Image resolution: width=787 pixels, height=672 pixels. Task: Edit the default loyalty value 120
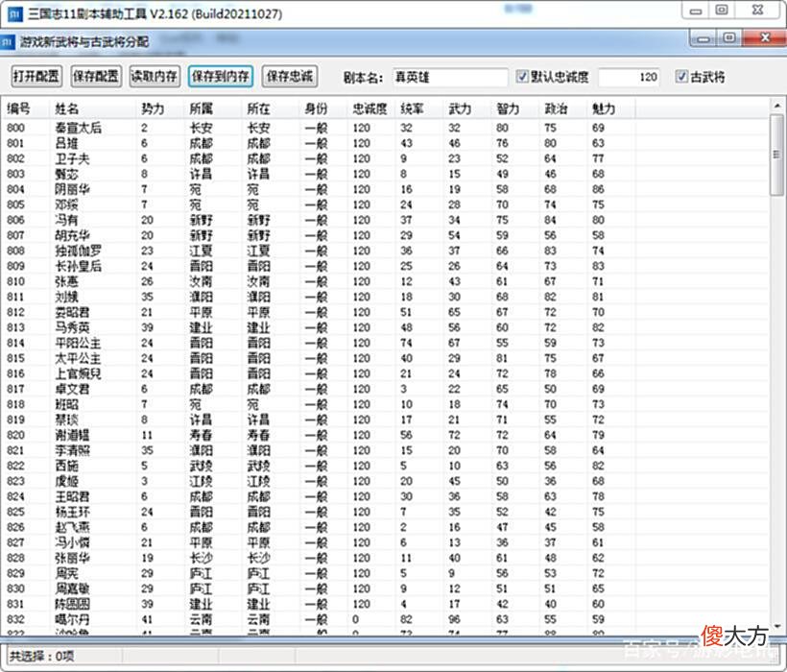(629, 78)
